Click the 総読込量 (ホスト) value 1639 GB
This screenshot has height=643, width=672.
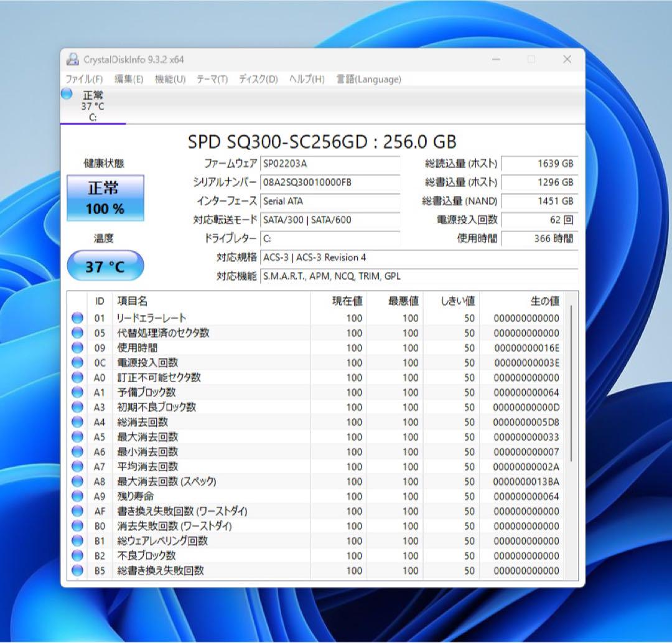pyautogui.click(x=539, y=164)
